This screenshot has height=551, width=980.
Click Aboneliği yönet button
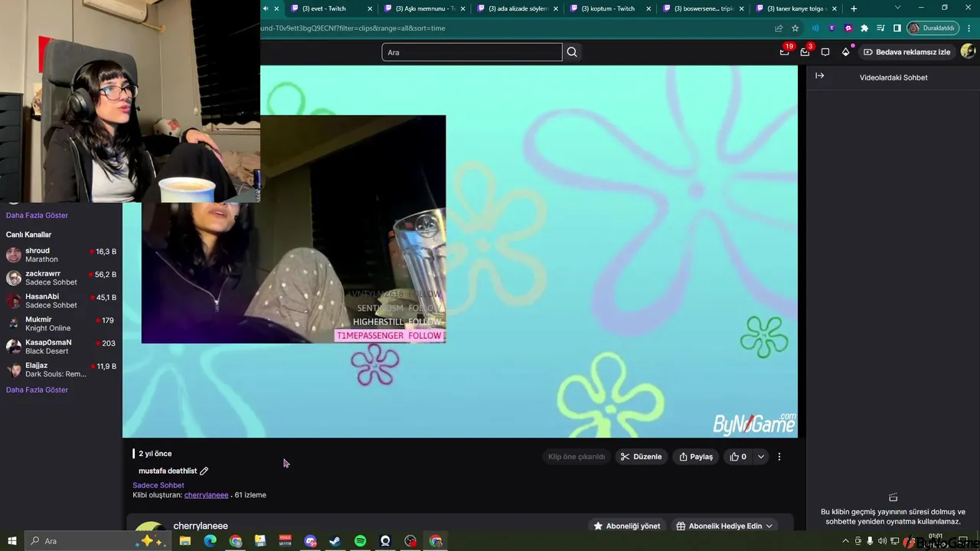click(x=627, y=526)
